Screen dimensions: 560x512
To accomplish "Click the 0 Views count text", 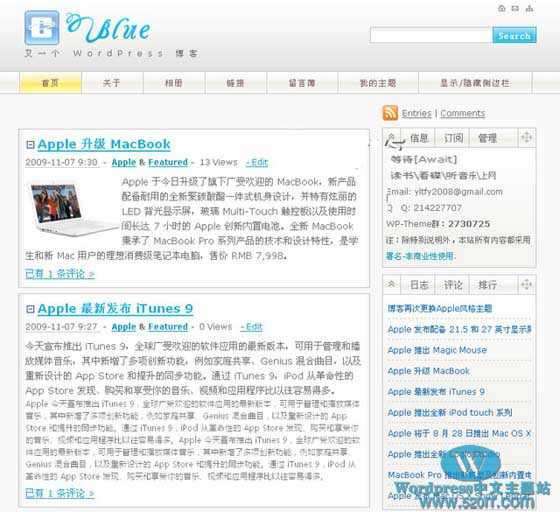I will coord(215,327).
